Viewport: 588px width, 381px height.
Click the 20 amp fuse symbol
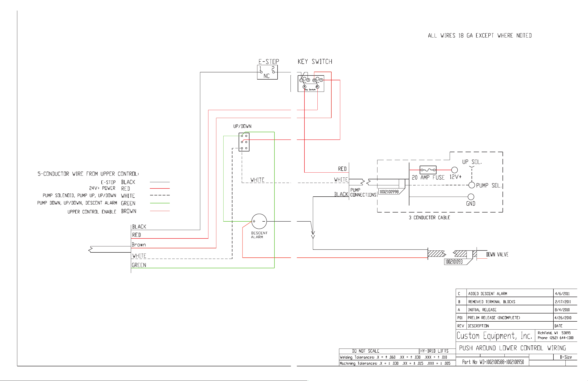[x=428, y=170]
